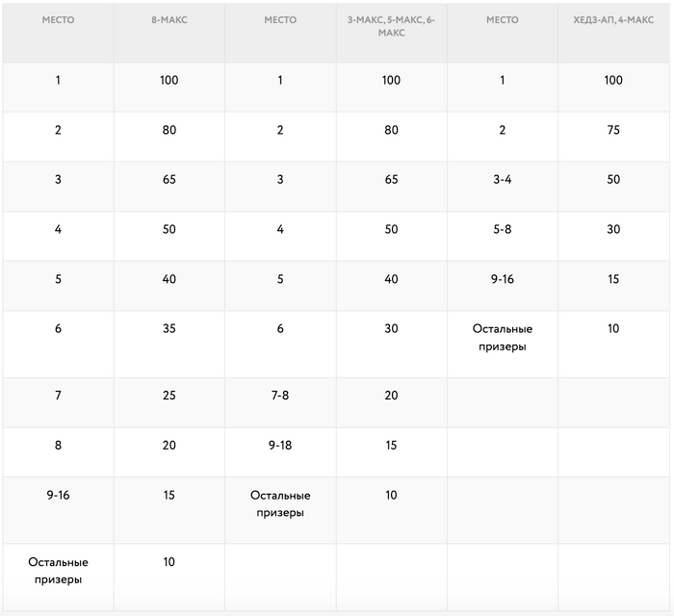Select the 3-4 place cell
The image size is (674, 616).
(x=502, y=180)
